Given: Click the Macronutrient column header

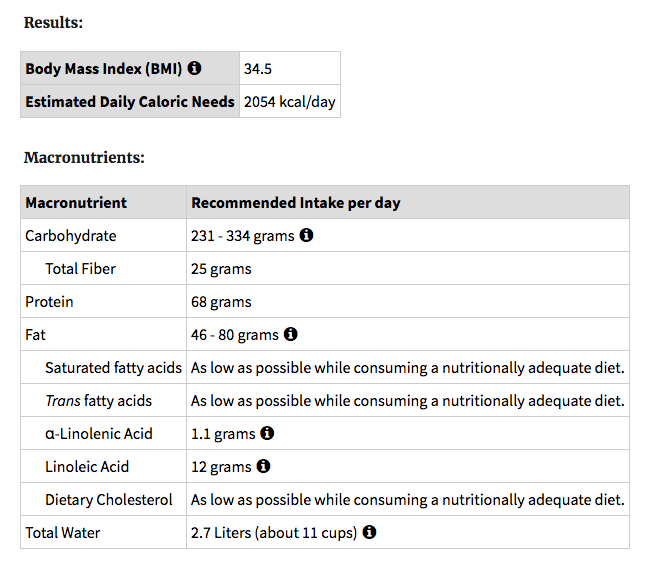Looking at the screenshot, I should point(76,203).
